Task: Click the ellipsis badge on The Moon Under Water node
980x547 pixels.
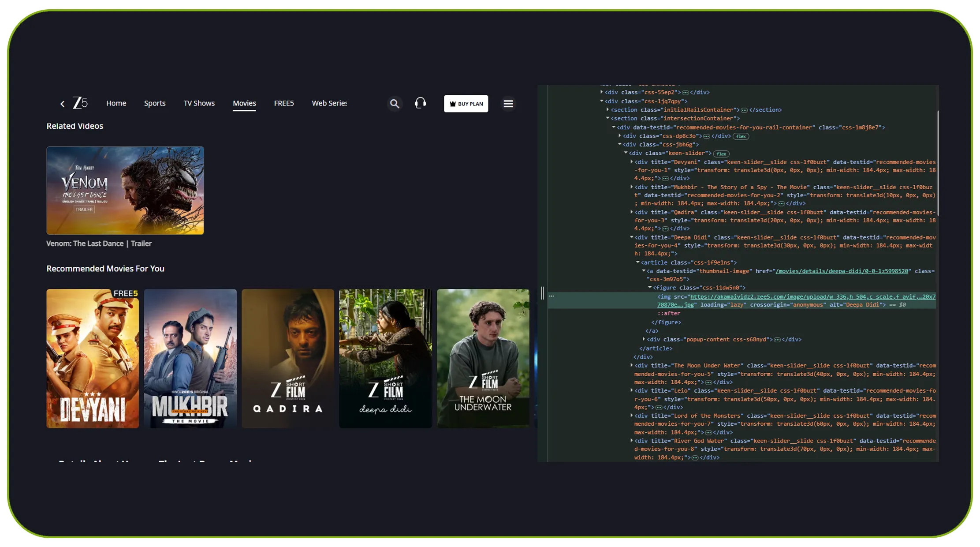Action: pyautogui.click(x=709, y=382)
